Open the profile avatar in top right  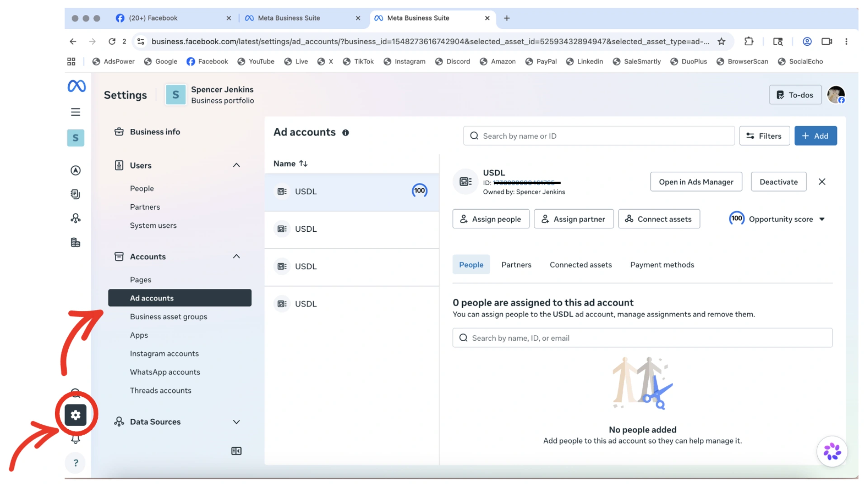836,95
